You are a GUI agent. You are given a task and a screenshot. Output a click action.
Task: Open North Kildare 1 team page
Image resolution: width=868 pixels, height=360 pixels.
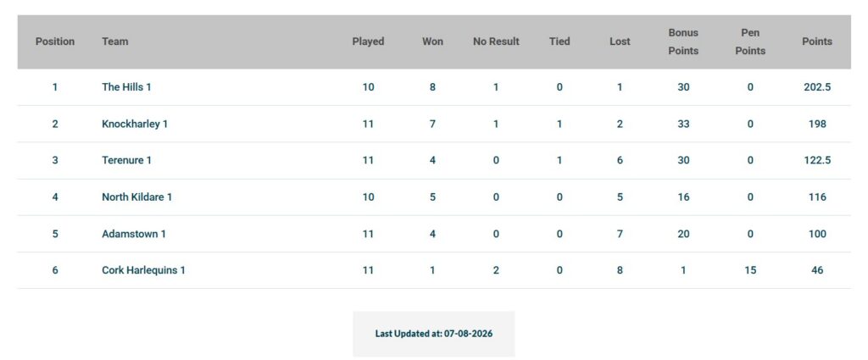coord(136,197)
